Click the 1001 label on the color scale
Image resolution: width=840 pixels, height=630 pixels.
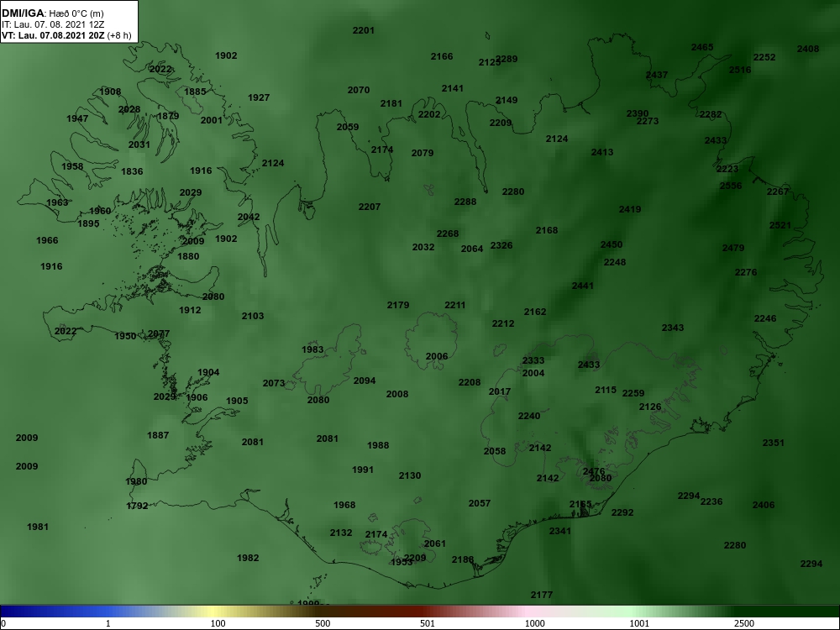(x=639, y=623)
